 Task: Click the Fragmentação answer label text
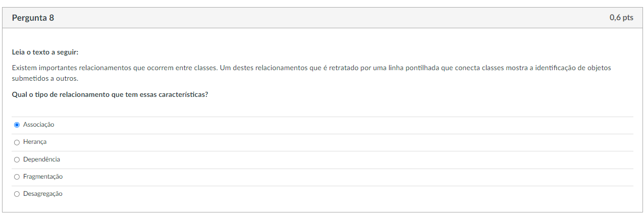coord(43,177)
